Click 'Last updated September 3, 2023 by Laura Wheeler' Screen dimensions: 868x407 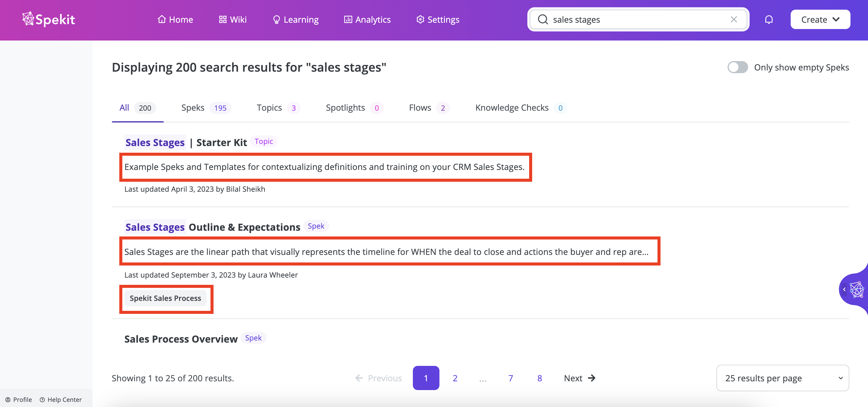211,275
